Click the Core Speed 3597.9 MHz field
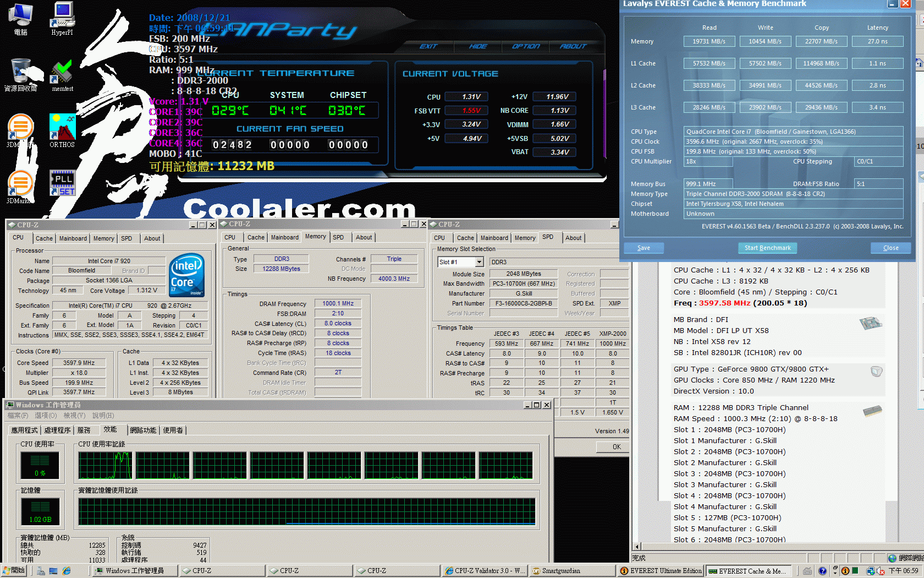The image size is (924, 578). 79,363
